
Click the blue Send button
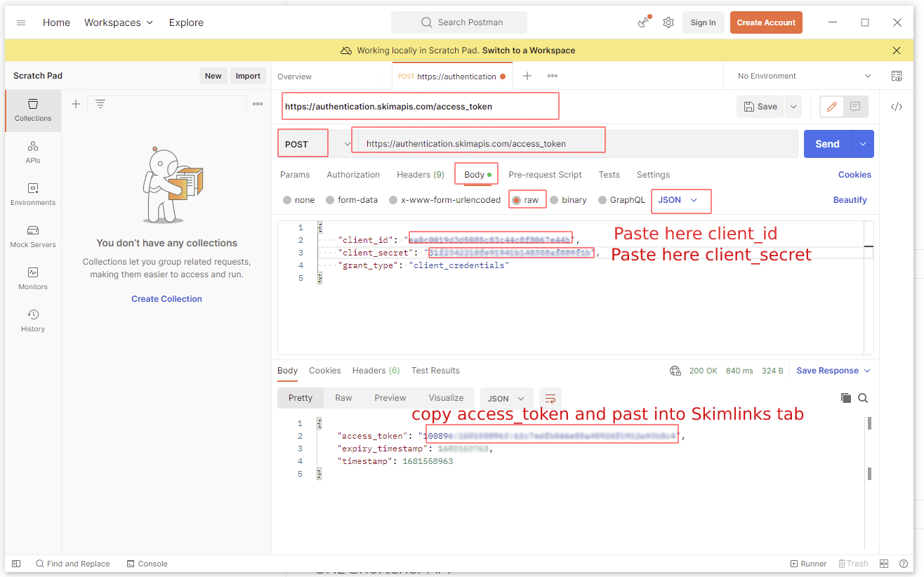(x=827, y=144)
